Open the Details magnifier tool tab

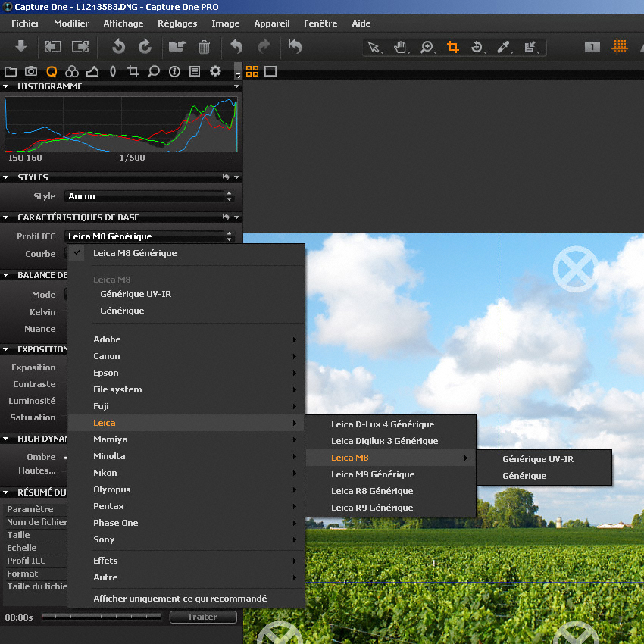(x=154, y=72)
